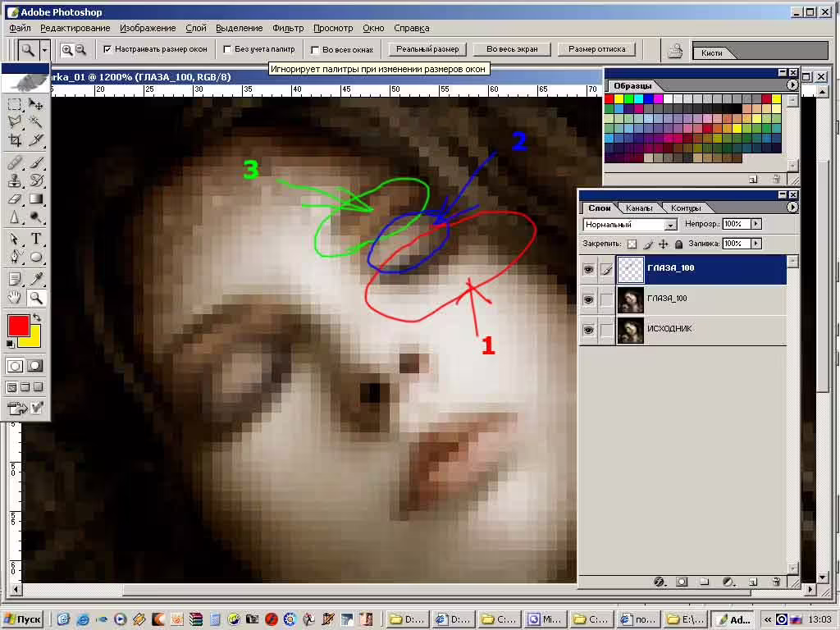
Task: Pick the Brush tool in toolbox
Action: [x=36, y=162]
